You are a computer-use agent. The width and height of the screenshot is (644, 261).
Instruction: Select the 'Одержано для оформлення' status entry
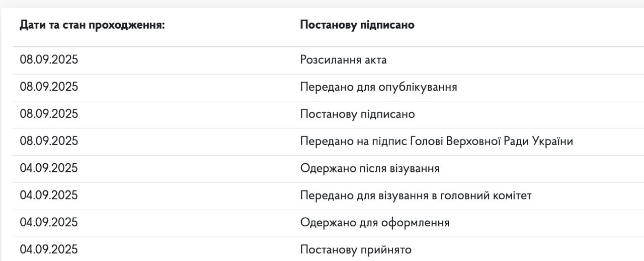click(375, 223)
